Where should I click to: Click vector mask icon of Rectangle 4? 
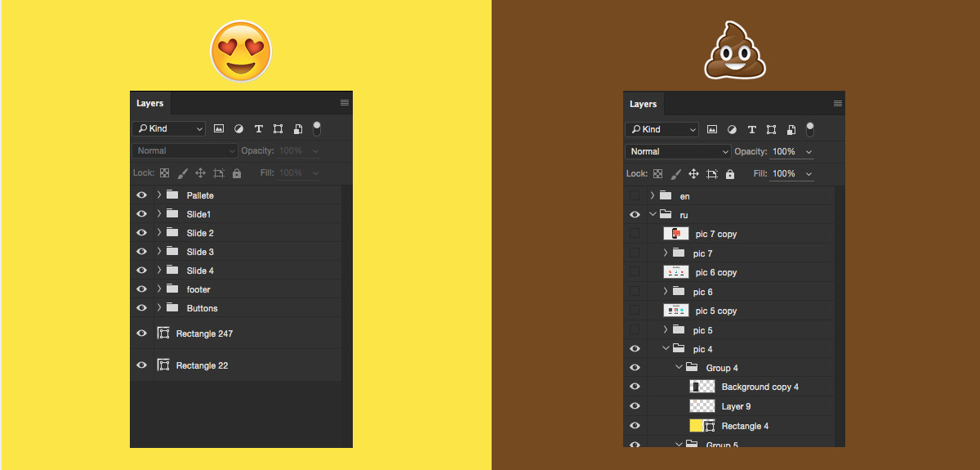tap(710, 426)
